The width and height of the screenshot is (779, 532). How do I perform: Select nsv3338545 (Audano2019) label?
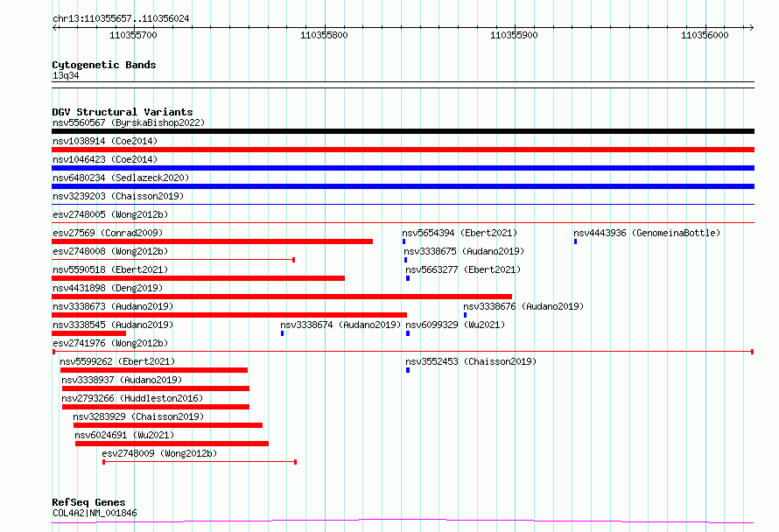[x=113, y=325]
